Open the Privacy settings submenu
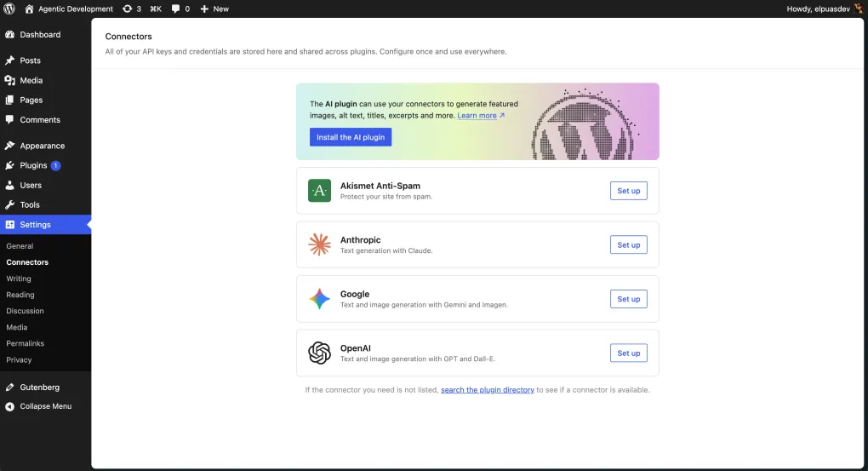This screenshot has height=471, width=868. tap(19, 359)
